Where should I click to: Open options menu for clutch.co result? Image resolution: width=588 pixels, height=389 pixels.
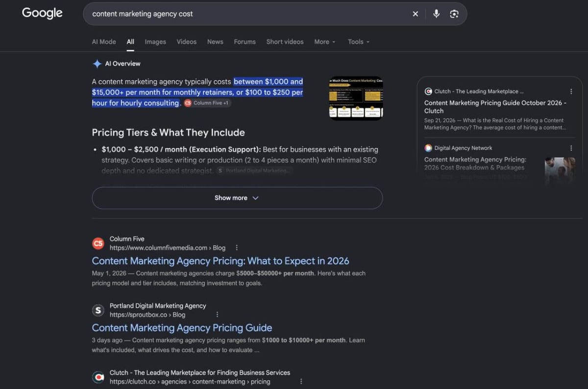(x=301, y=381)
